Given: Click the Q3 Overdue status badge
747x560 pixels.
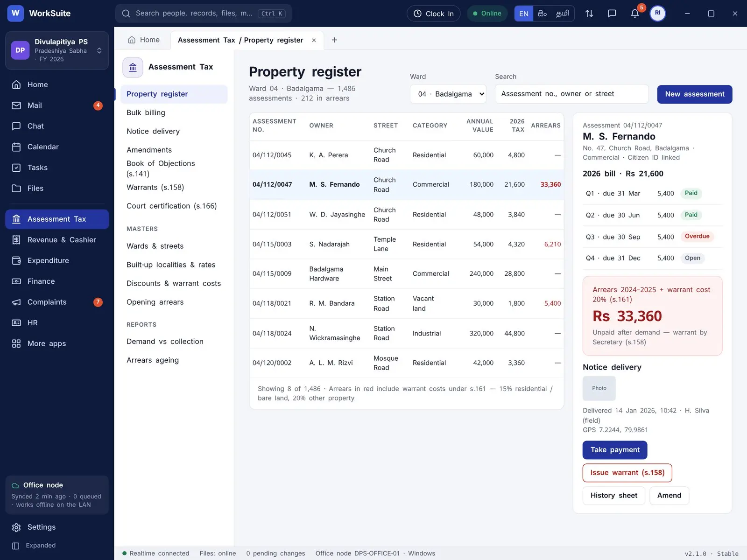Looking at the screenshot, I should 697,237.
